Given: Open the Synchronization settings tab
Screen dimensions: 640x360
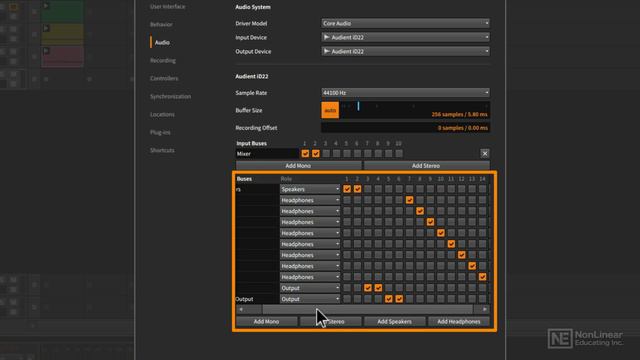Looking at the screenshot, I should pos(170,96).
